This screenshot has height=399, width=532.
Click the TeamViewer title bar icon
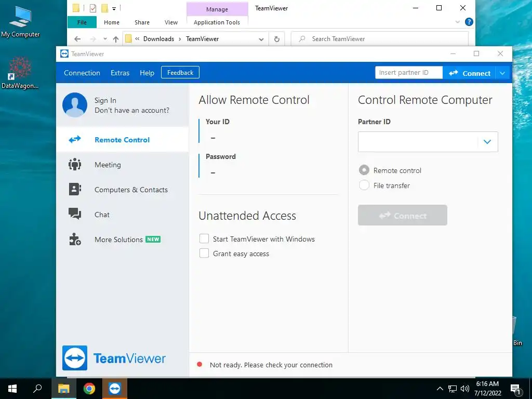click(64, 54)
